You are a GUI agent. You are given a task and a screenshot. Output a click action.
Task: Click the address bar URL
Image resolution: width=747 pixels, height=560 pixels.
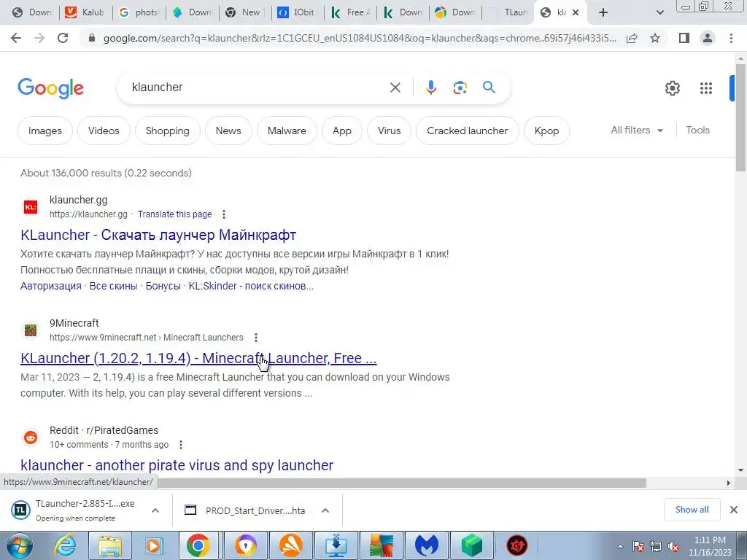click(x=360, y=38)
